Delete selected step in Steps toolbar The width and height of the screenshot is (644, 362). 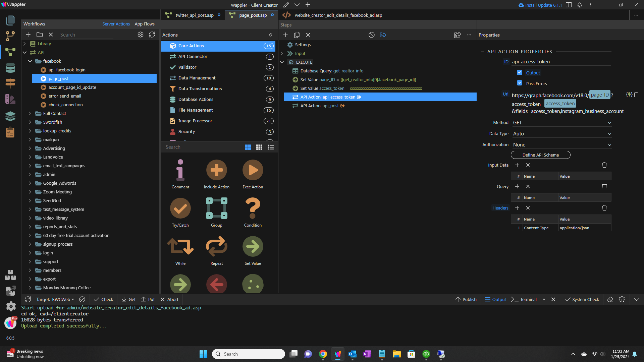(x=308, y=35)
